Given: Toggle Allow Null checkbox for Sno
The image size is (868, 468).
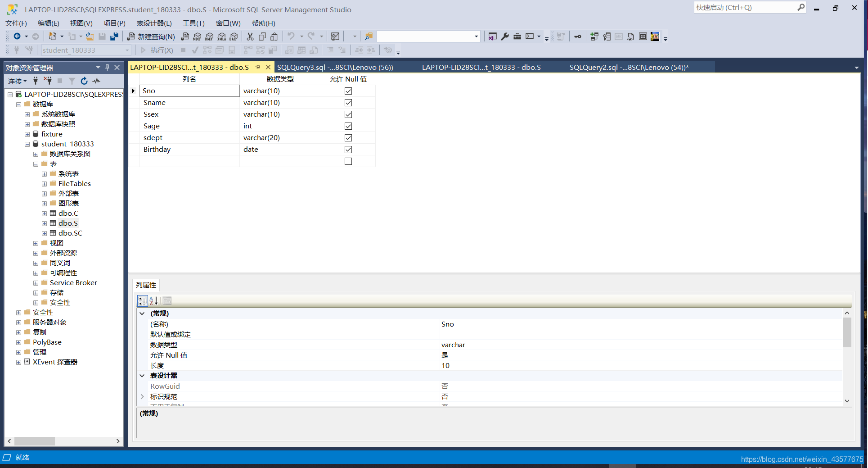Looking at the screenshot, I should click(x=348, y=91).
